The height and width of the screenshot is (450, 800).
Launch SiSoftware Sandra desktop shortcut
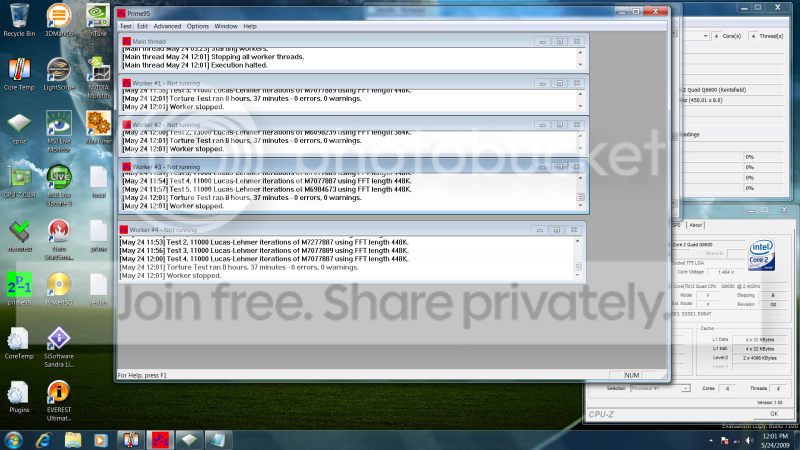click(59, 347)
